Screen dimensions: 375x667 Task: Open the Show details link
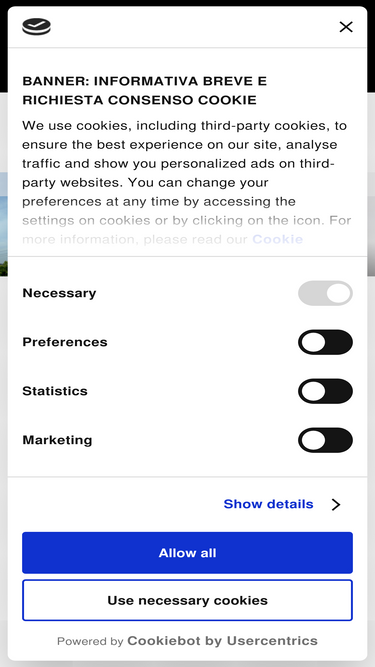pyautogui.click(x=268, y=504)
